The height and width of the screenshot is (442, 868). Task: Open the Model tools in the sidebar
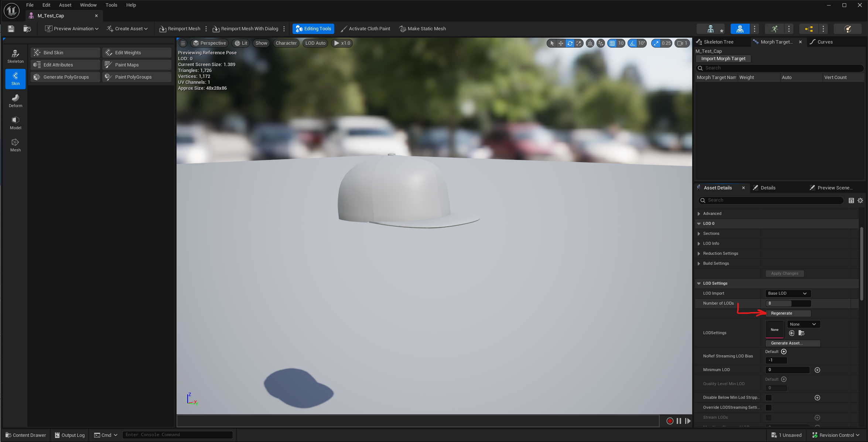click(16, 123)
